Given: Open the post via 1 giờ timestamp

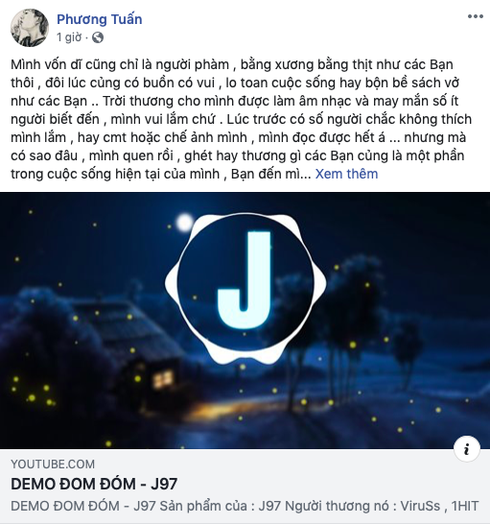Looking at the screenshot, I should tap(69, 37).
